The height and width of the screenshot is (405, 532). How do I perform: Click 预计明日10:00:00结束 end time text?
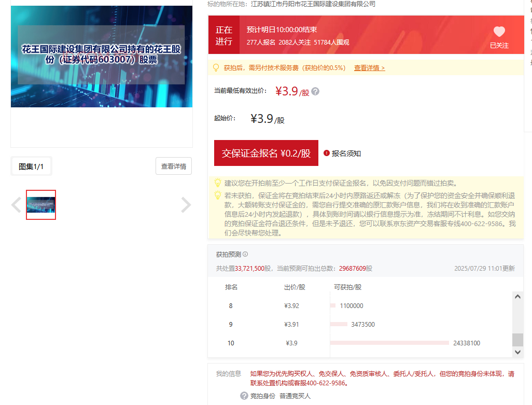(282, 30)
